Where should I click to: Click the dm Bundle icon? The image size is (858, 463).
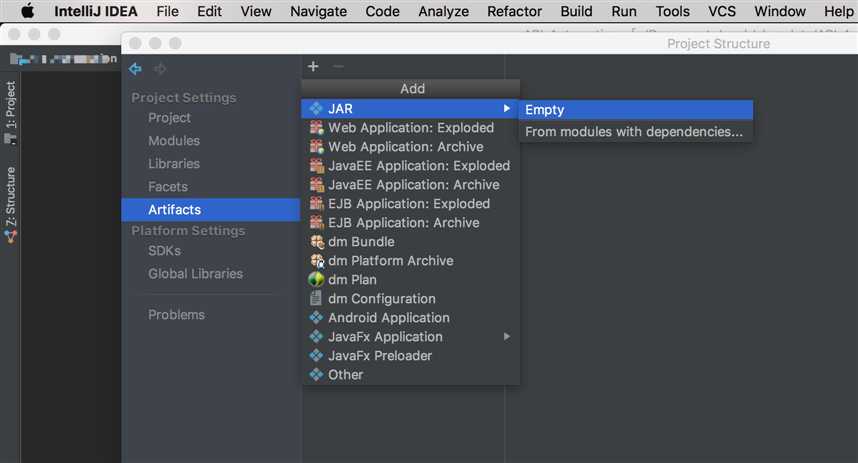coord(317,241)
